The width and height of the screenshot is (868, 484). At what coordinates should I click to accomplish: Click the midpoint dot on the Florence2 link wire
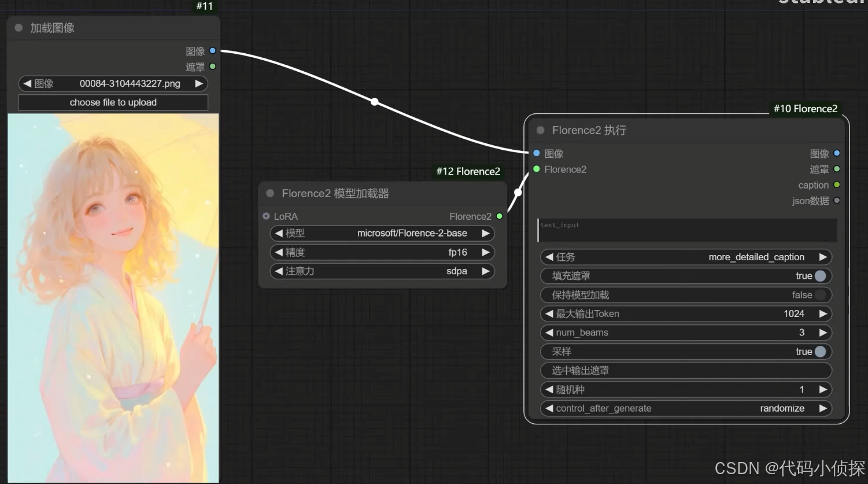518,192
